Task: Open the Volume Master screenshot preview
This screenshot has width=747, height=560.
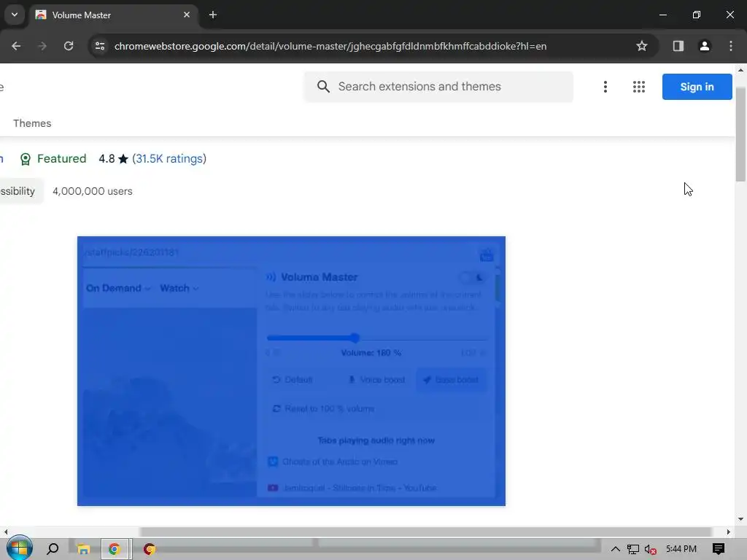Action: coord(291,371)
